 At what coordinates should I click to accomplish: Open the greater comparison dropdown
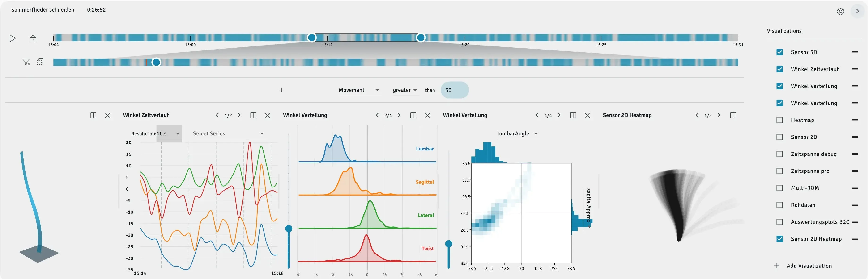coord(405,90)
